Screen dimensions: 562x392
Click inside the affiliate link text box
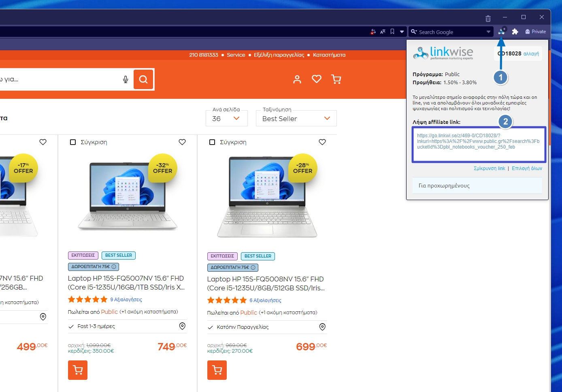point(479,145)
